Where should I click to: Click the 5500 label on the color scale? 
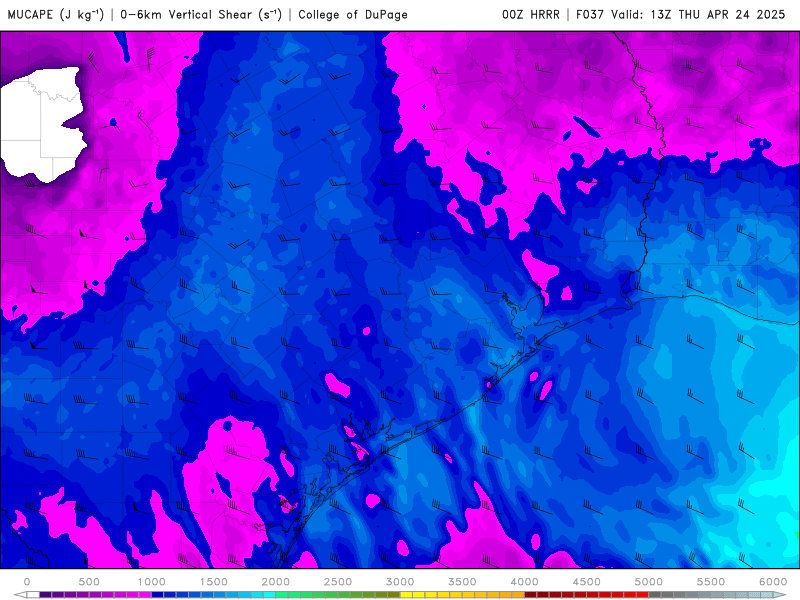tap(711, 582)
